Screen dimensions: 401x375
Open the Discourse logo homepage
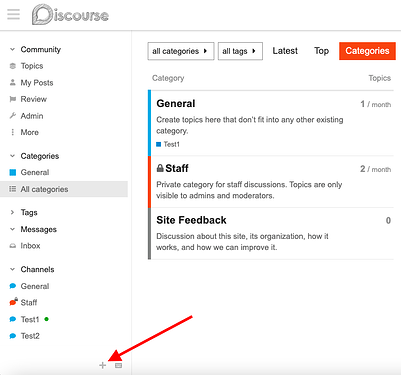click(70, 15)
